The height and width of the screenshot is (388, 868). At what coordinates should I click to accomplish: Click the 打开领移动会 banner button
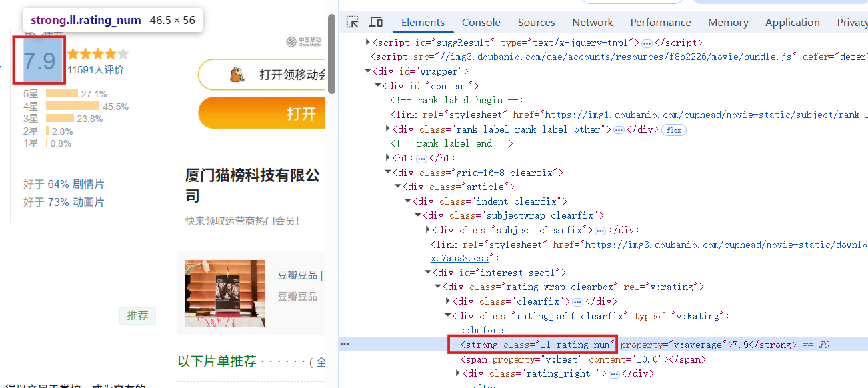click(262, 75)
